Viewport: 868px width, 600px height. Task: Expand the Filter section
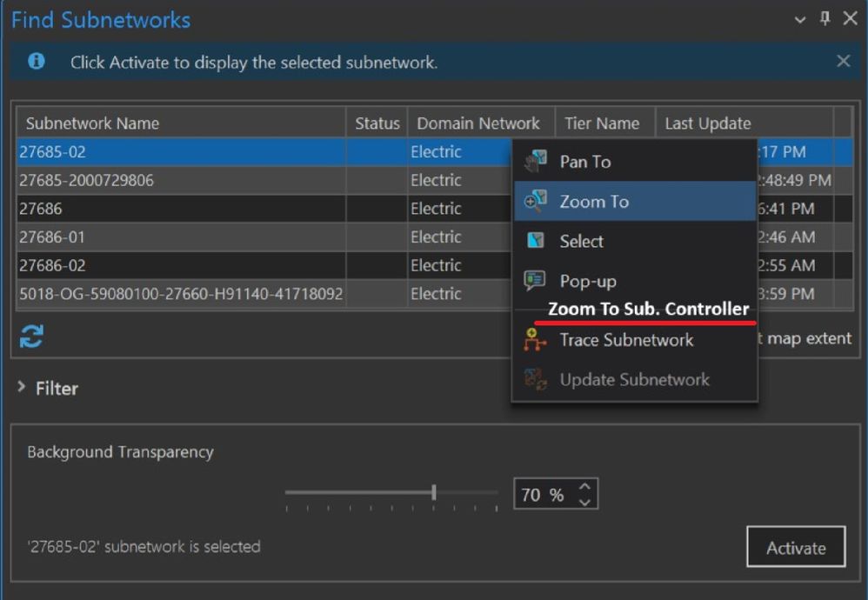click(22, 388)
